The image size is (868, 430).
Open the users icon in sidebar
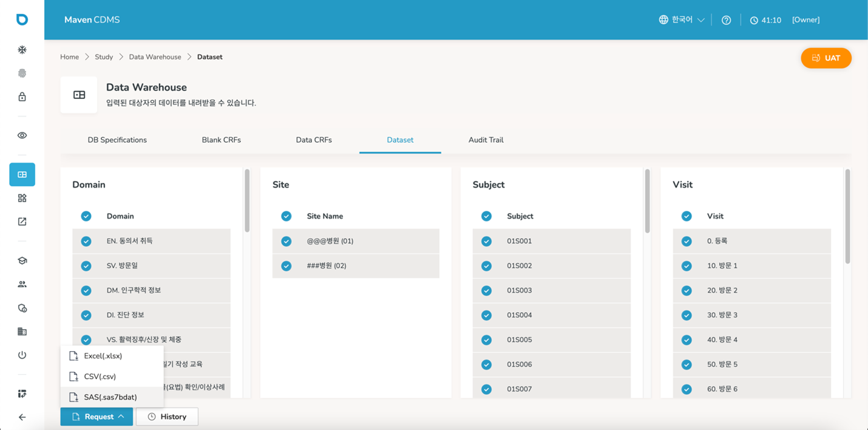(22, 284)
